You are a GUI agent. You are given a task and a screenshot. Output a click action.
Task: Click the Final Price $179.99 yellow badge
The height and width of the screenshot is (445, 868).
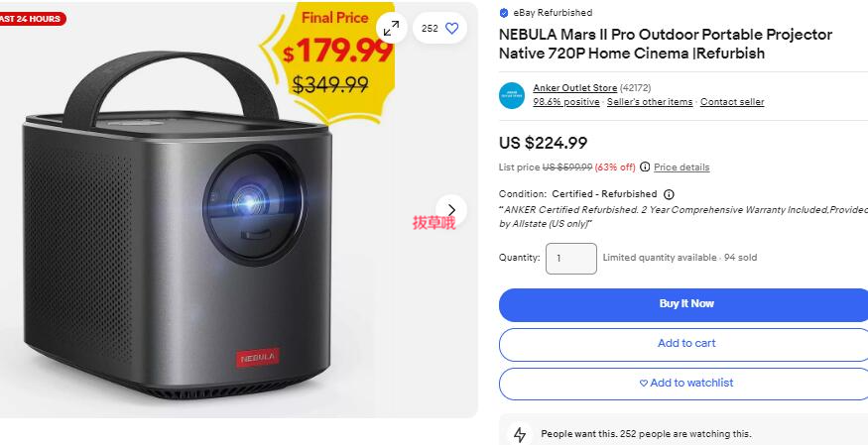coord(337,60)
